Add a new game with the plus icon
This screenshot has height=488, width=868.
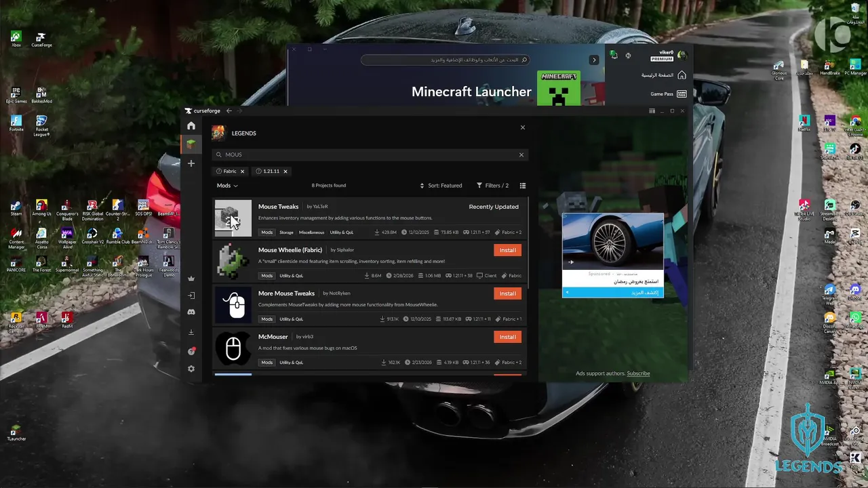click(191, 163)
